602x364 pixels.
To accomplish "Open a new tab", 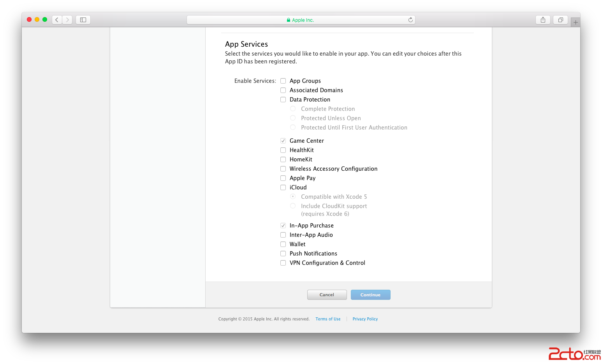I will click(x=576, y=22).
